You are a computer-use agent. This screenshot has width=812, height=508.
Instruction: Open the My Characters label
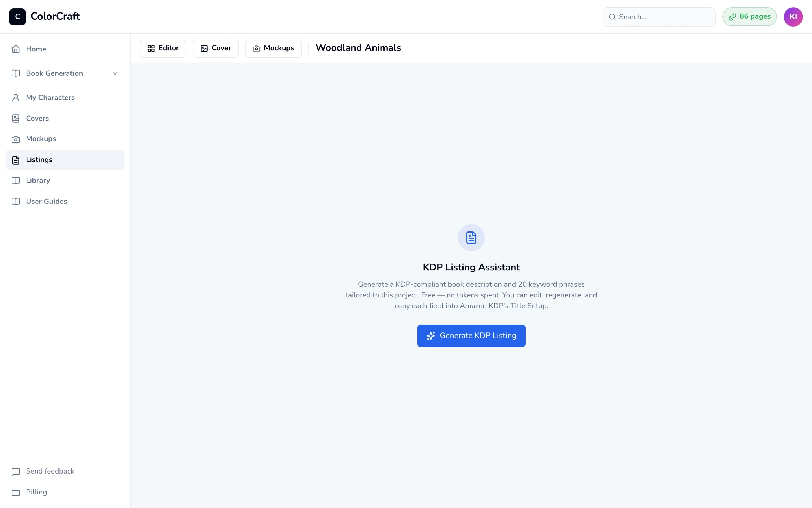click(x=50, y=97)
